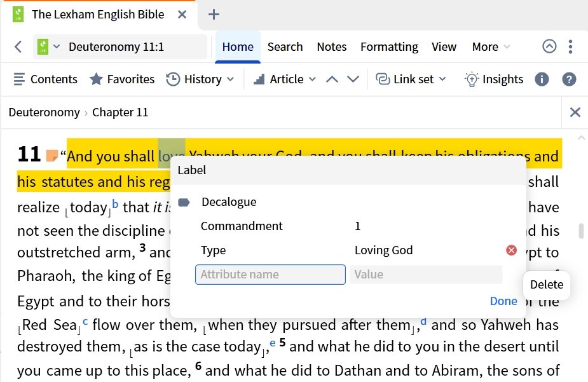Viewport: 588px width, 382px height.
Task: Switch to the Home tab
Action: point(238,47)
